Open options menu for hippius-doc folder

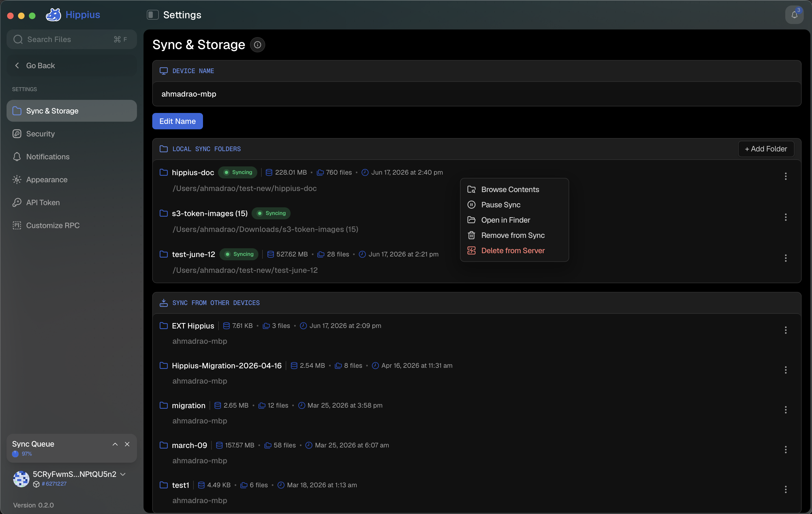785,177
